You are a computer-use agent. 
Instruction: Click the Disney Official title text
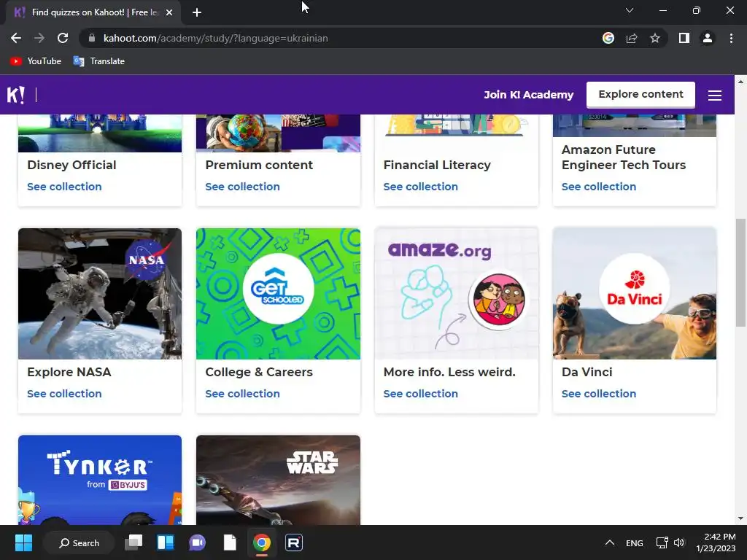click(x=71, y=166)
